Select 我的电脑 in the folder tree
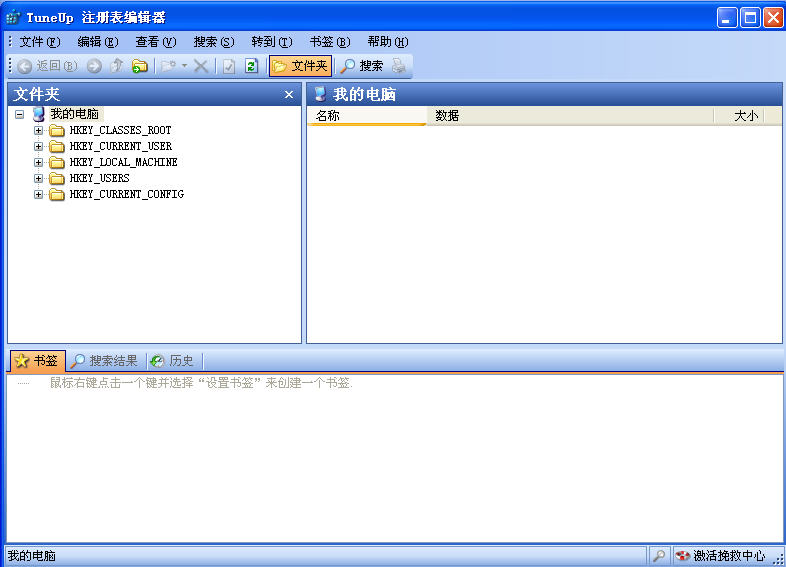 click(x=75, y=114)
